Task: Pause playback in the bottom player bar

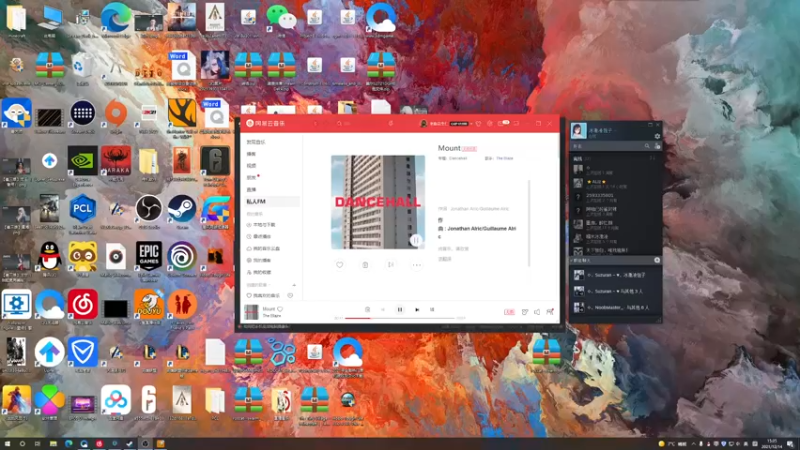Action: pyautogui.click(x=400, y=310)
